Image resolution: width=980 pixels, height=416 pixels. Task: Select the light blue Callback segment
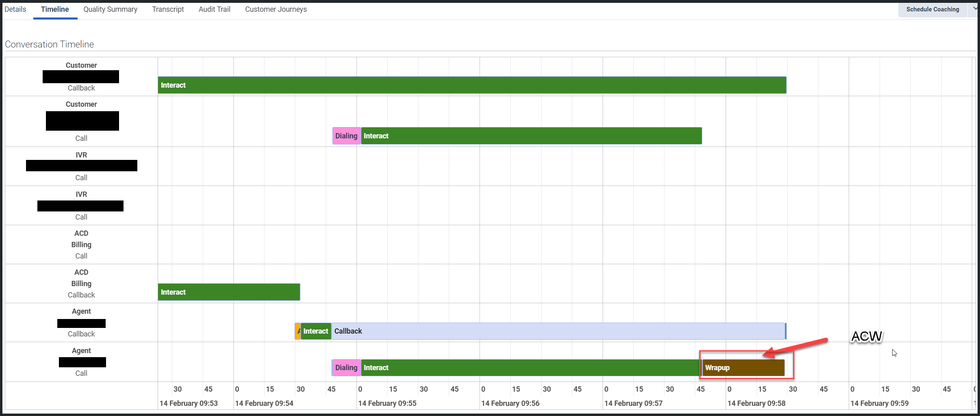point(558,331)
